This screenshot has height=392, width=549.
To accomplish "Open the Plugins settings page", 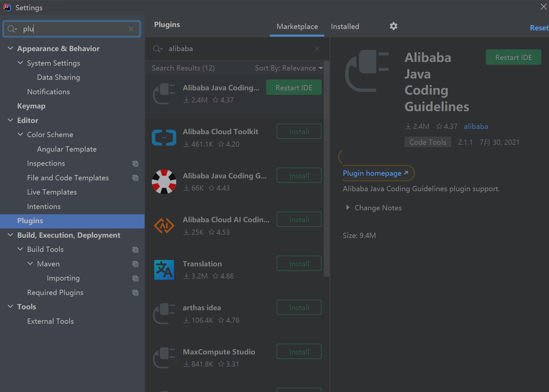I will pos(72,221).
